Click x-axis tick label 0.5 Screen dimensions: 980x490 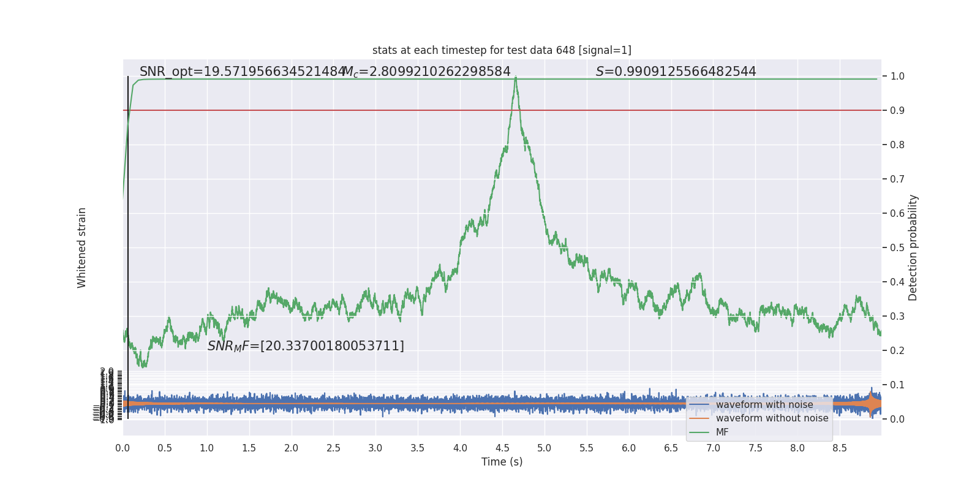pos(165,448)
